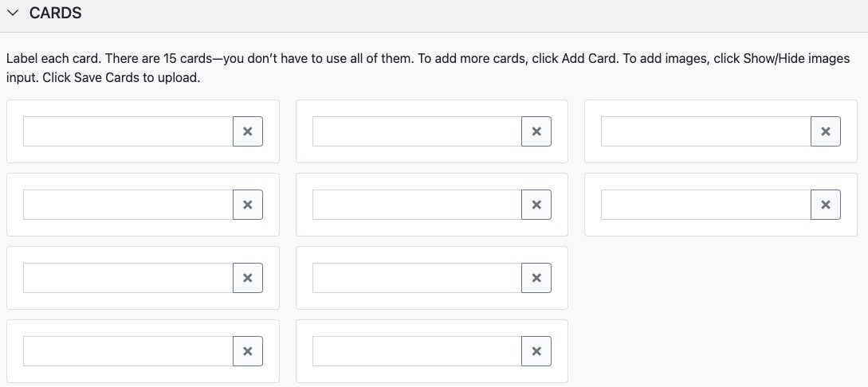Select the text box in second row's right card
Screen dimensions: 868x387
click(706, 205)
